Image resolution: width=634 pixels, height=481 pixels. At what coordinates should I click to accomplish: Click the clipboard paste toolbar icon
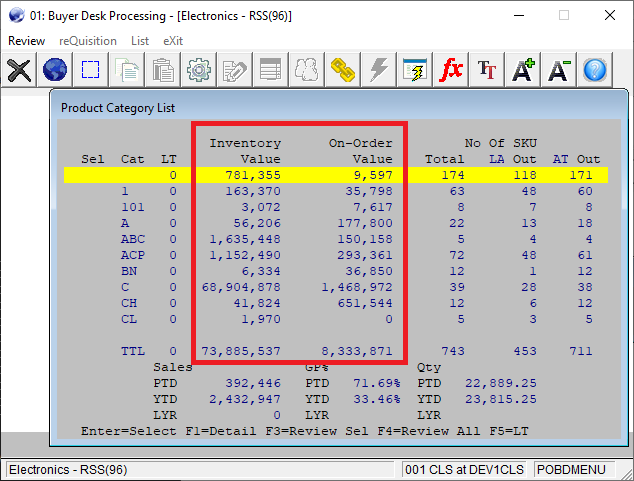coord(163,70)
